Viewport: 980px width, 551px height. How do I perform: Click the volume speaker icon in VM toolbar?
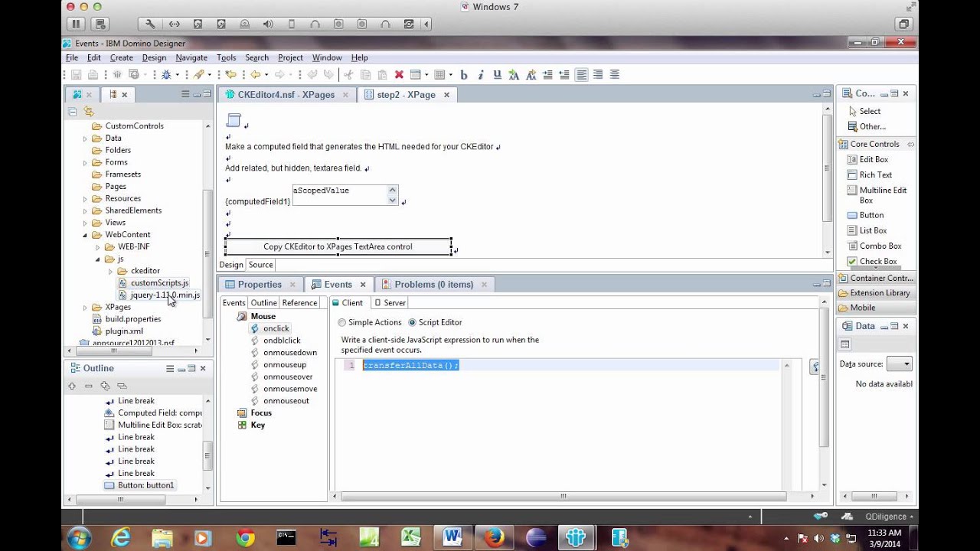coord(268,24)
